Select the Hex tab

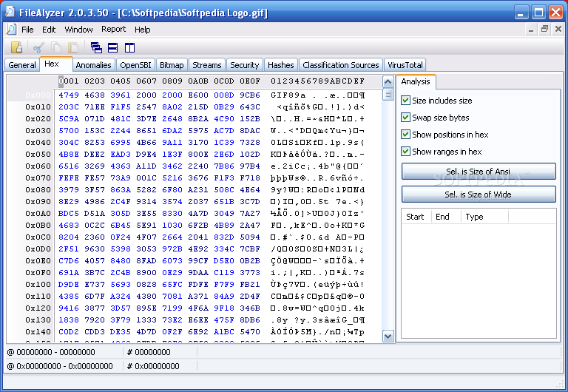click(x=56, y=64)
